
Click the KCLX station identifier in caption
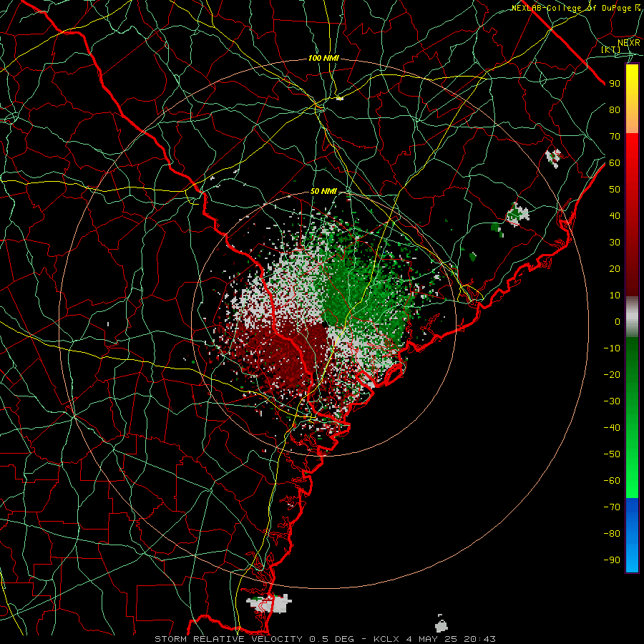(x=386, y=639)
